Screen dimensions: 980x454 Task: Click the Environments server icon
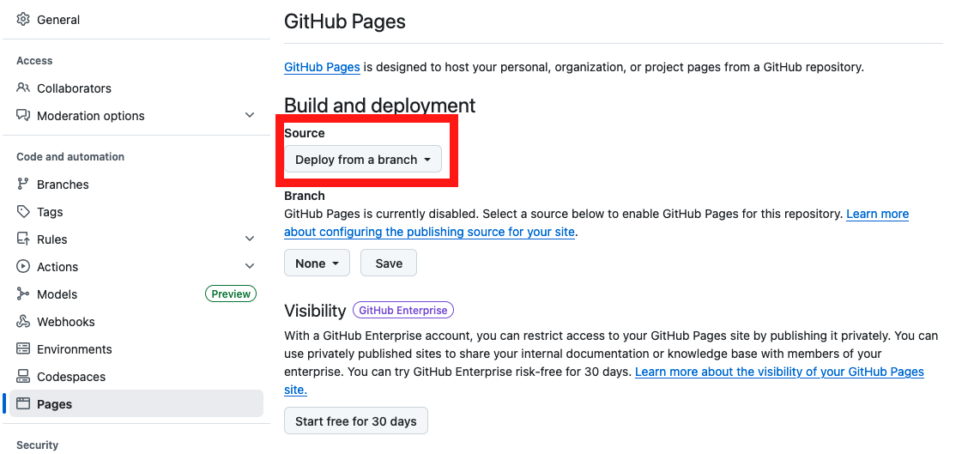(23, 349)
